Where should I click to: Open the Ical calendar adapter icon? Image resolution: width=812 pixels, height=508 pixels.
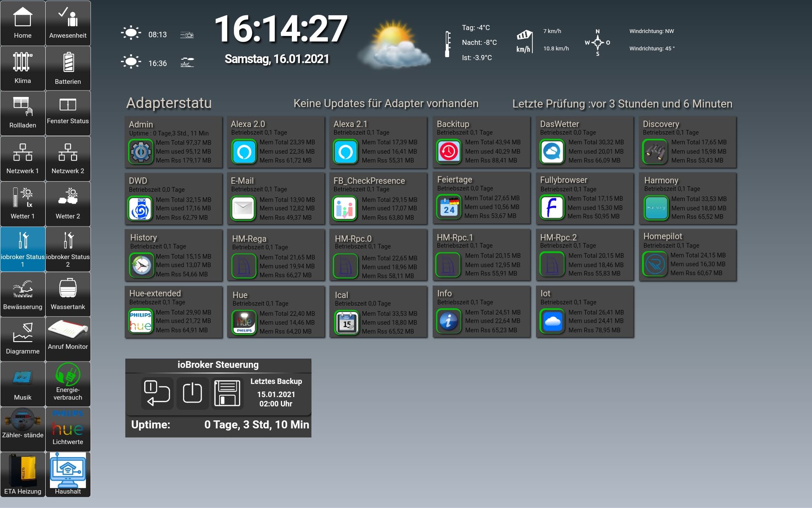click(x=347, y=322)
